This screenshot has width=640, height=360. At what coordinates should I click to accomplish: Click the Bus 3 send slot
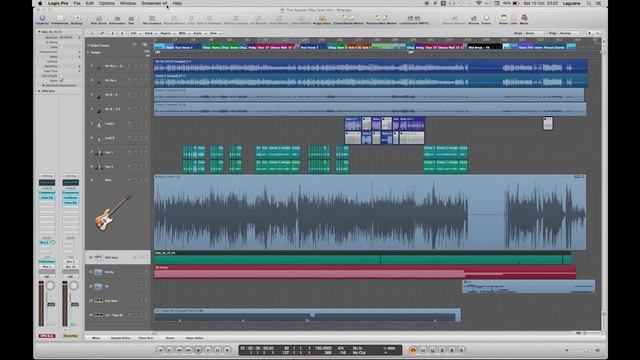click(44, 242)
